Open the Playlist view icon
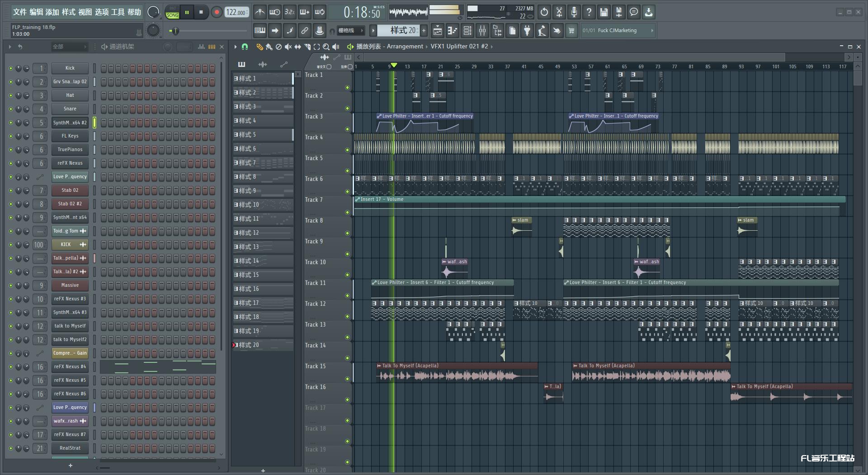 [438, 31]
